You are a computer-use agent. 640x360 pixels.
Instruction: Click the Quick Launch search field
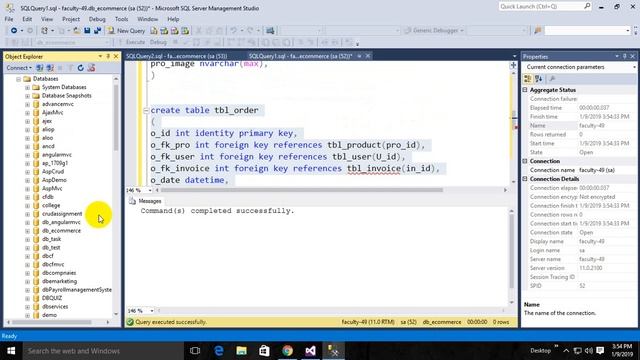[x=545, y=7]
